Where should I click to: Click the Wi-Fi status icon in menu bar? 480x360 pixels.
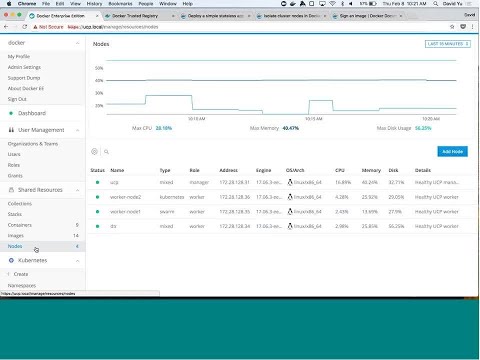(x=332, y=4)
